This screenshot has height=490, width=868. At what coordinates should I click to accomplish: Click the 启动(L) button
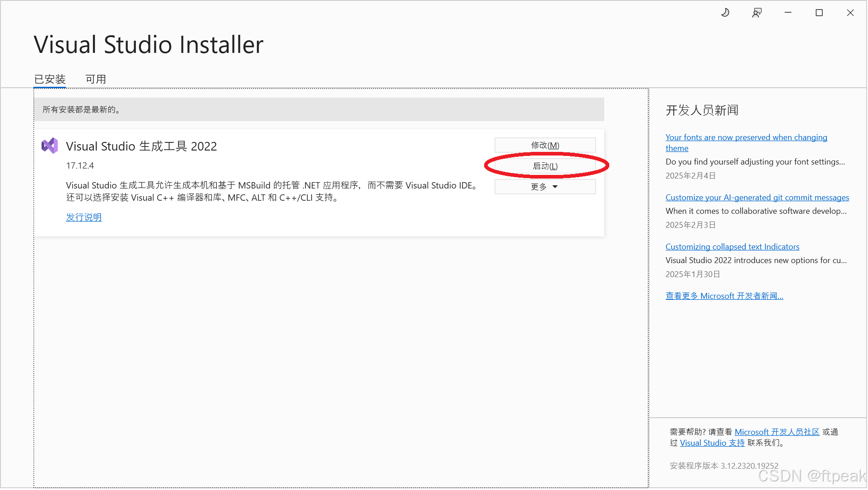545,166
